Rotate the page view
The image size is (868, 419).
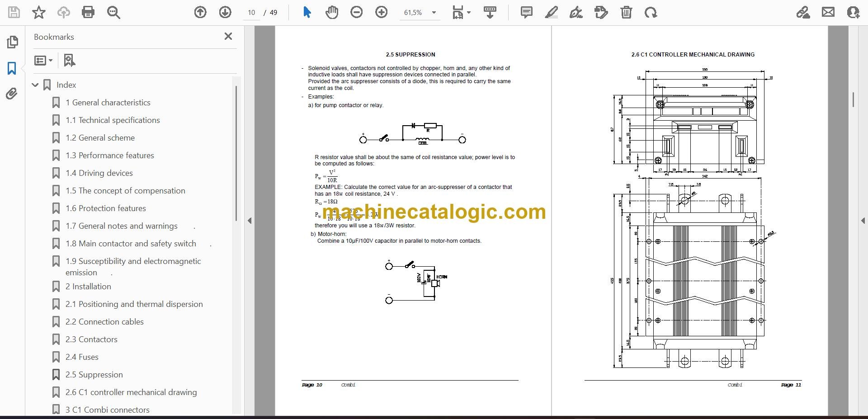(x=651, y=12)
